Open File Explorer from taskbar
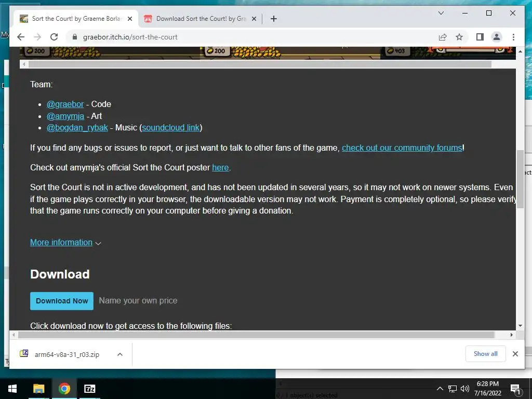 tap(38, 389)
